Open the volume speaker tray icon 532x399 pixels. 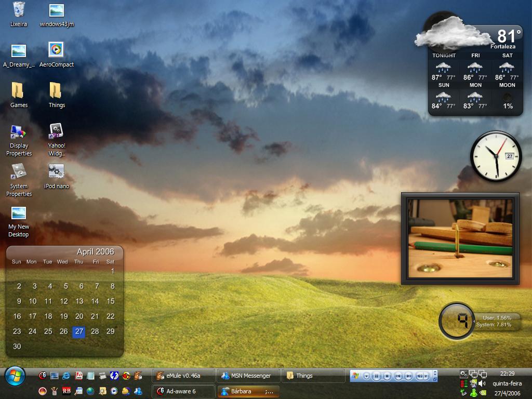click(482, 383)
